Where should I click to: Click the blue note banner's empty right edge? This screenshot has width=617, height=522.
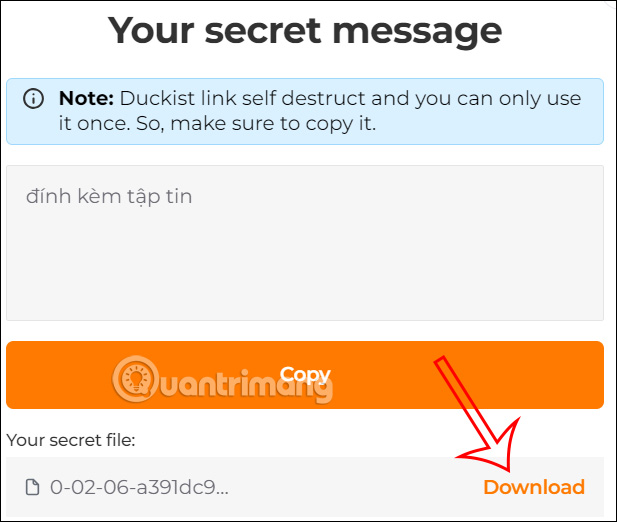click(590, 124)
